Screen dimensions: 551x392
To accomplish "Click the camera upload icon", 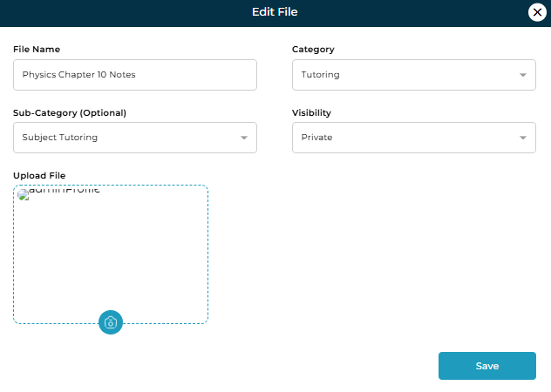I will 111,322.
